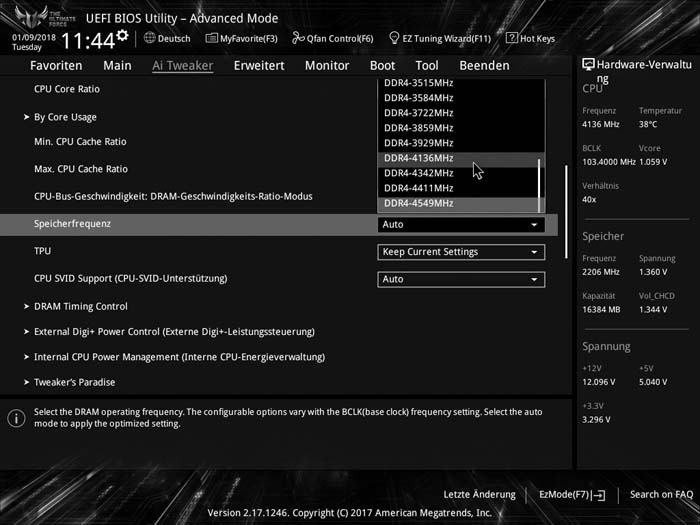Open the Erweitert tab
This screenshot has height=525, width=700.
tap(259, 66)
